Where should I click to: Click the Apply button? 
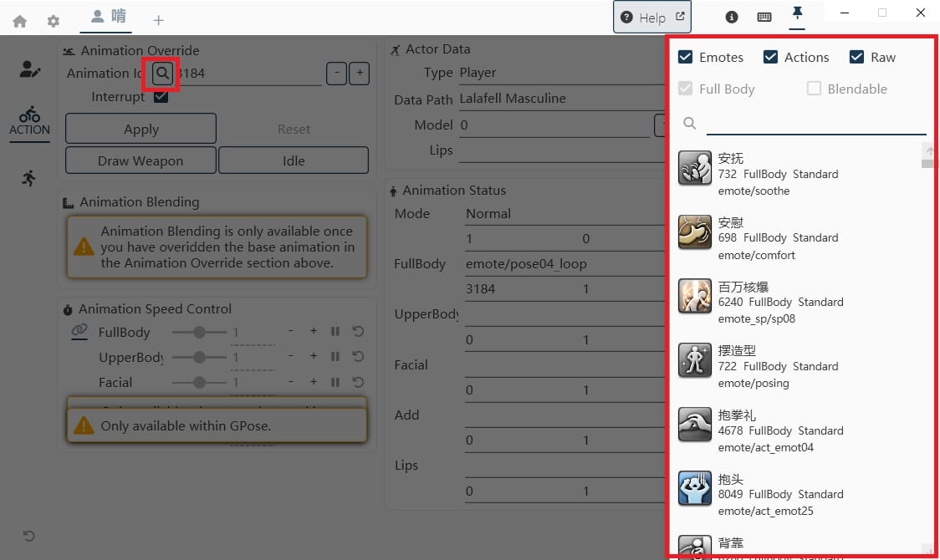pos(140,129)
